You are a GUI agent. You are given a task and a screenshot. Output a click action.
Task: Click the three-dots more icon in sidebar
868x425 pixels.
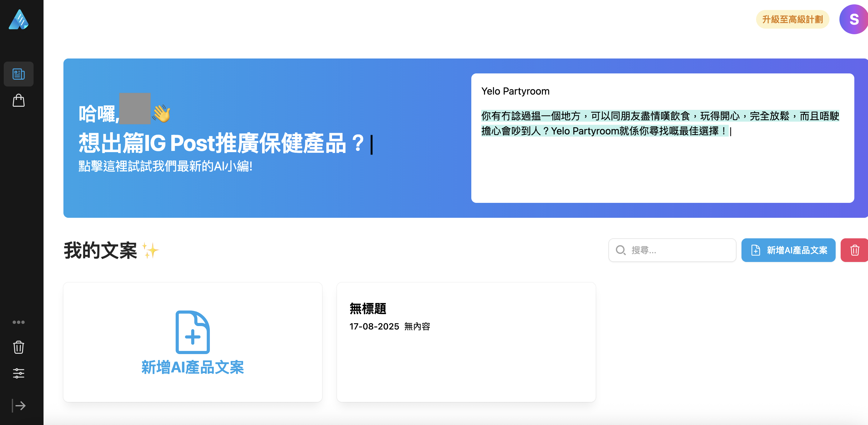19,322
